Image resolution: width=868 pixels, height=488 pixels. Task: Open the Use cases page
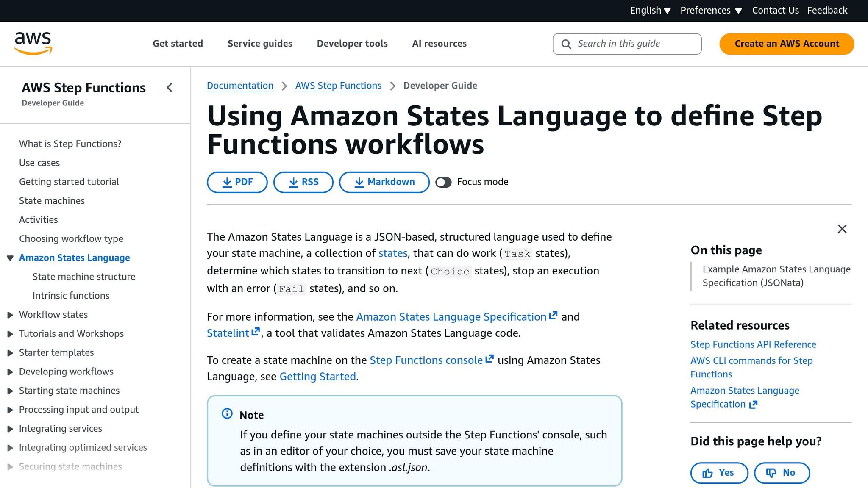point(39,163)
